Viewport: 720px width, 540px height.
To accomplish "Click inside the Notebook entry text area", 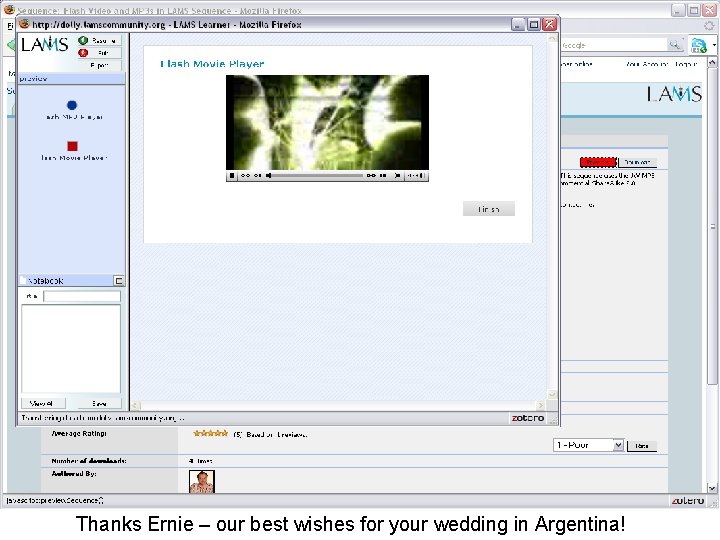I will coord(71,349).
